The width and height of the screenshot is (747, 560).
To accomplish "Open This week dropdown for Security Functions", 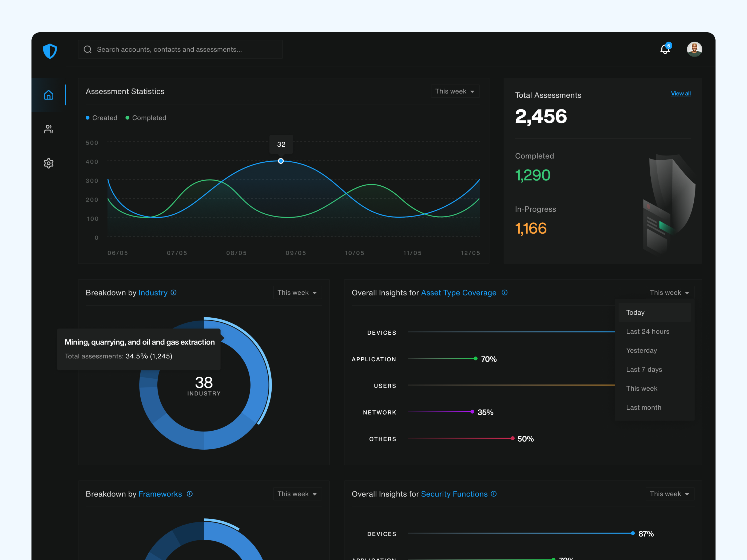I will click(670, 494).
